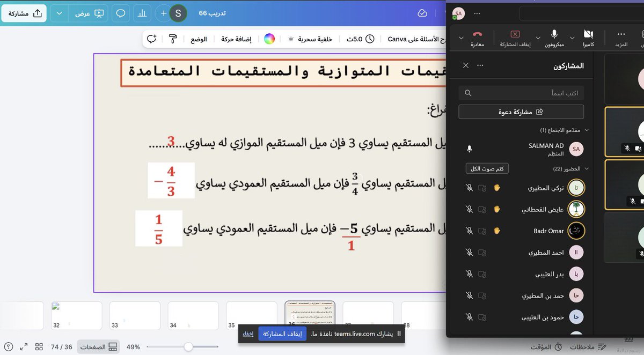This screenshot has height=355, width=644.
Task: Open the color wheel in the Canva toolbar
Action: (269, 39)
